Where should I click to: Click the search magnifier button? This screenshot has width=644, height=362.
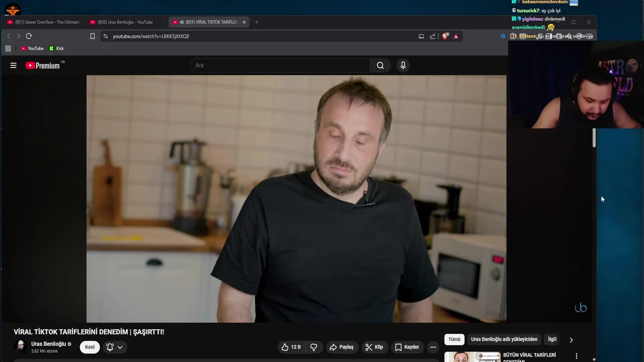coord(380,65)
